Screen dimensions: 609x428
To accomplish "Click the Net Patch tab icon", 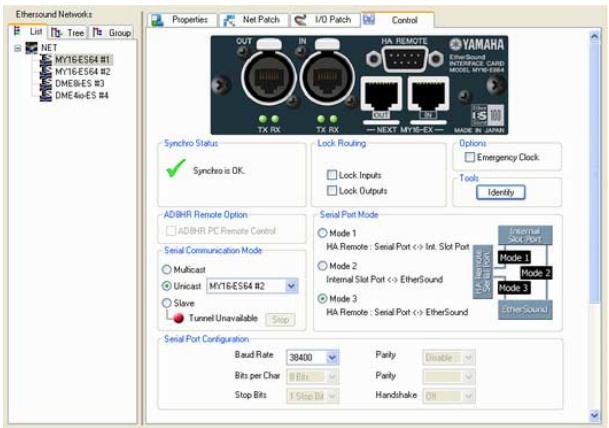I will (x=229, y=20).
